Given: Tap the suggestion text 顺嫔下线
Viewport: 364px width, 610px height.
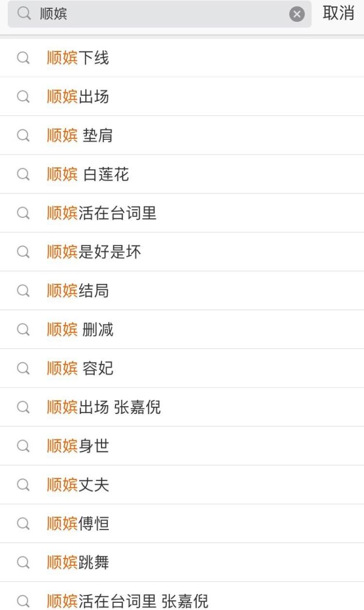Looking at the screenshot, I should coord(78,58).
